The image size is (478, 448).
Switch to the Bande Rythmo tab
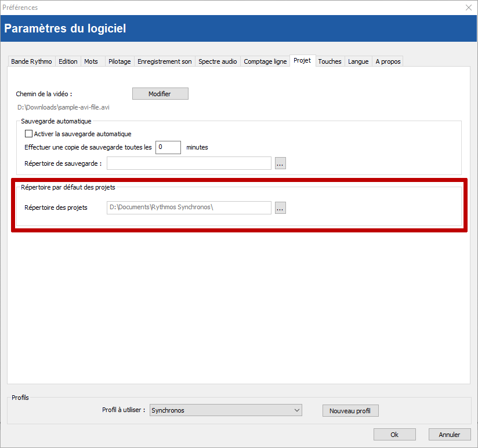click(x=31, y=61)
